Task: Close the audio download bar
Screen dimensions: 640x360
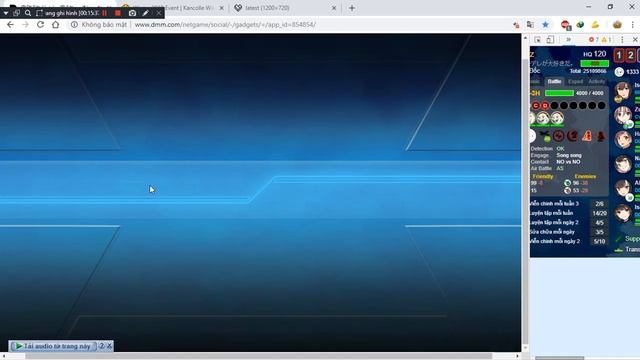Action: pos(109,346)
